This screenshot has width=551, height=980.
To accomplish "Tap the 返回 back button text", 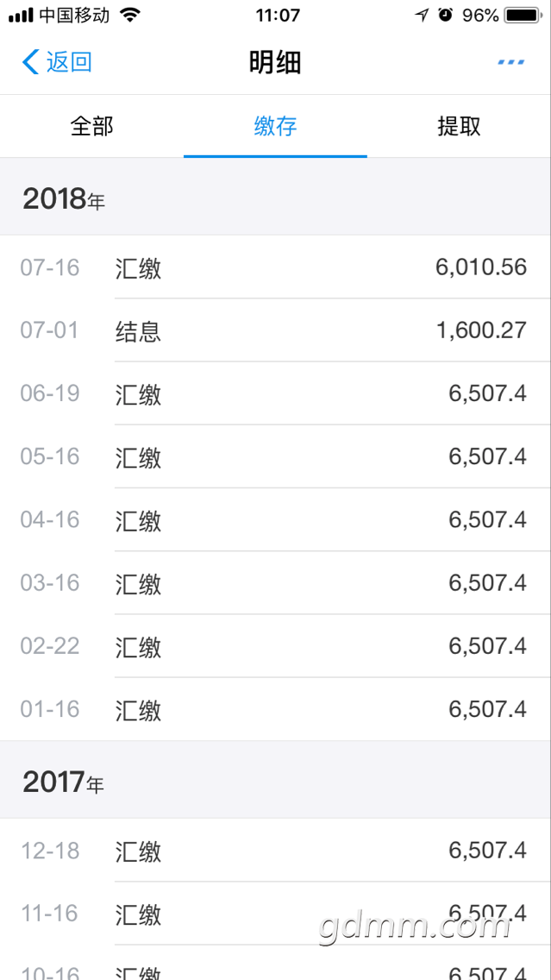I will click(x=69, y=62).
